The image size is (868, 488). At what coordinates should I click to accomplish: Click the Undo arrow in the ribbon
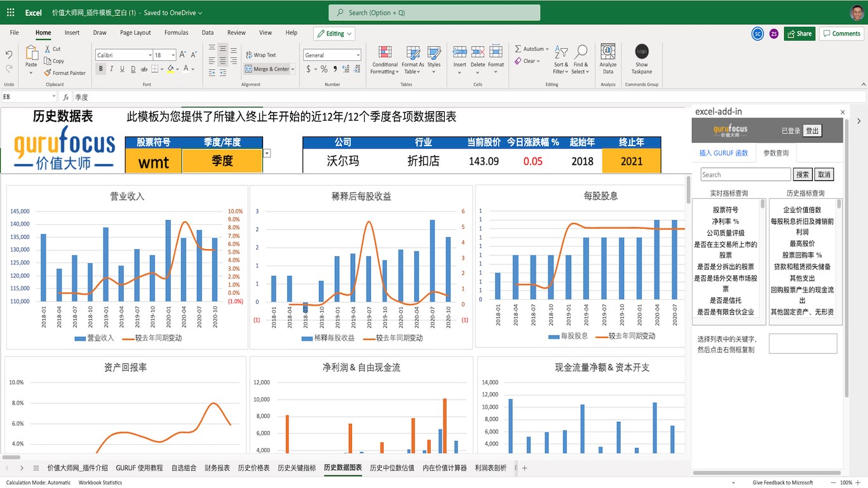(9, 55)
